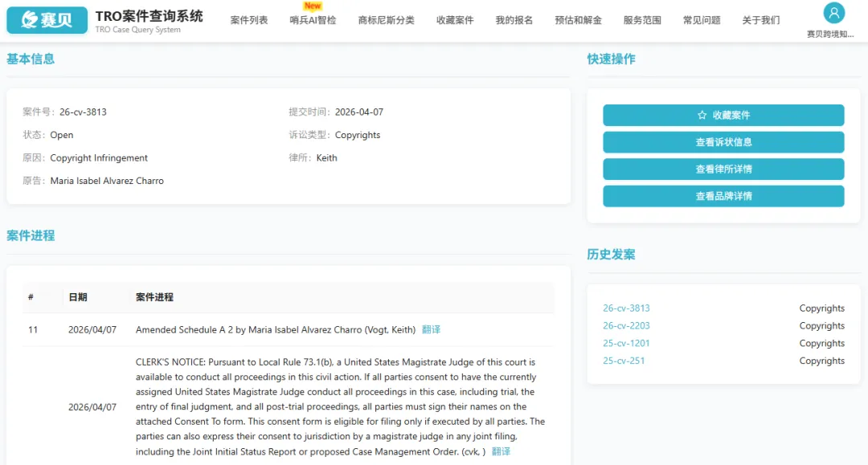Click the # column header

(31, 297)
